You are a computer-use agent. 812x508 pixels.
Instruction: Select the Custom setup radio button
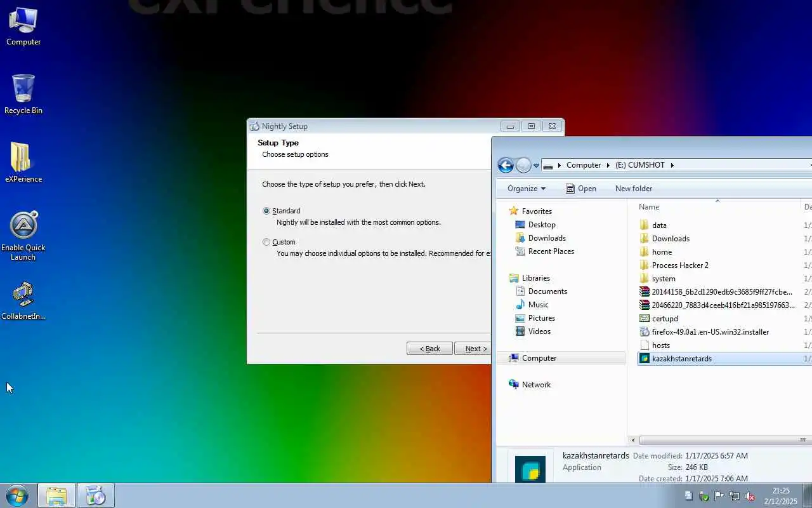click(266, 242)
